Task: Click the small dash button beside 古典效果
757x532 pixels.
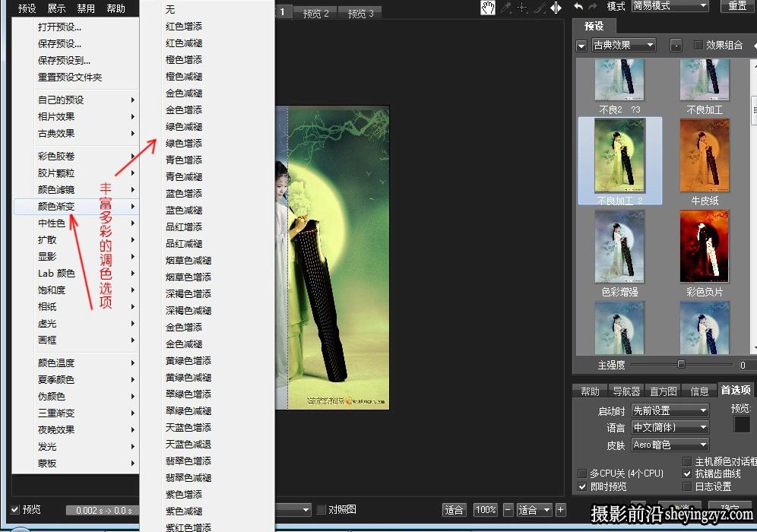Action: [676, 46]
